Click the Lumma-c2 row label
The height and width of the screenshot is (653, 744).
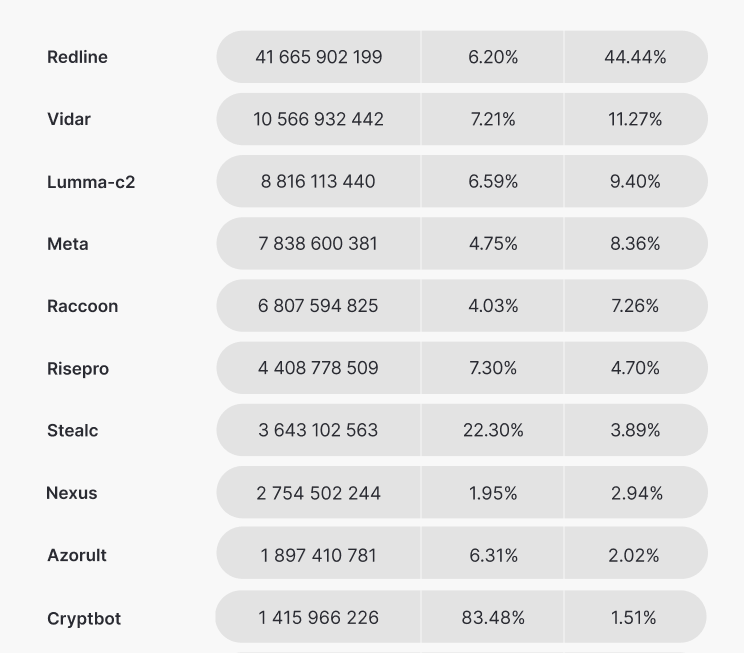(x=91, y=182)
